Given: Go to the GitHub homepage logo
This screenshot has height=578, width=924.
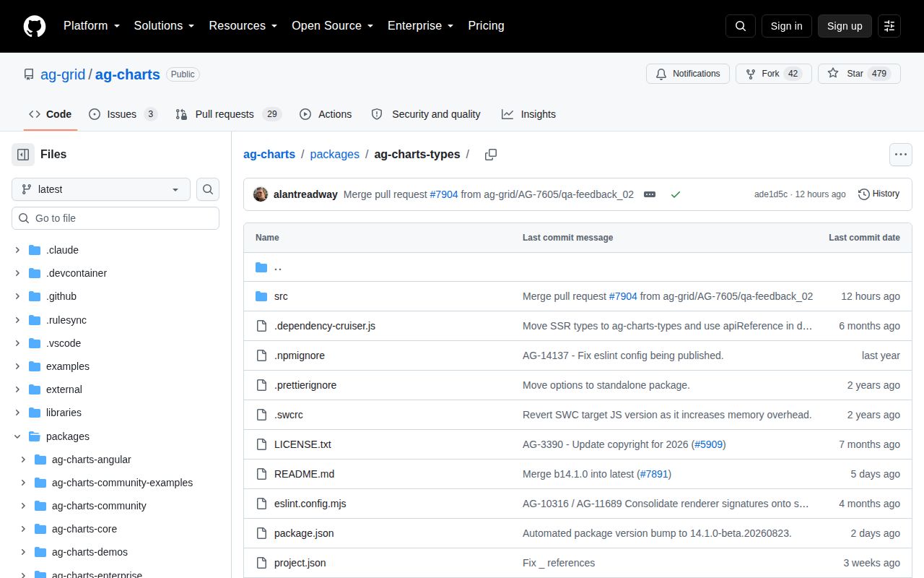Looking at the screenshot, I should (x=35, y=26).
